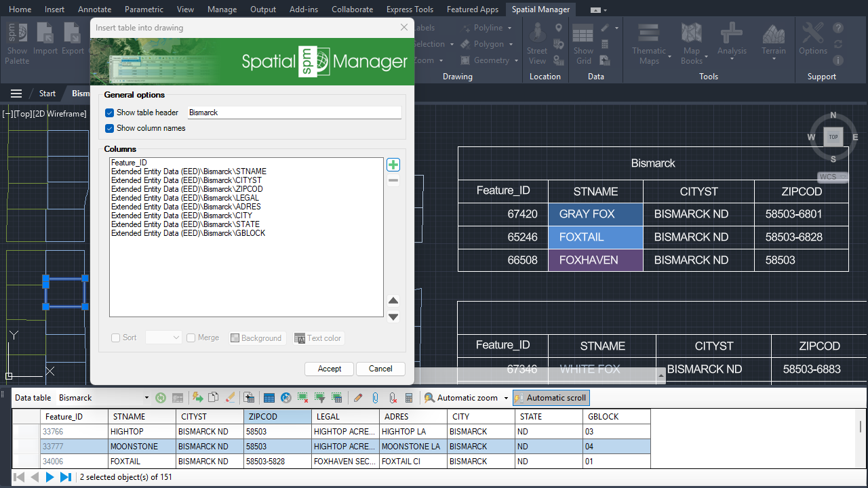Click the table header name field

(x=294, y=113)
